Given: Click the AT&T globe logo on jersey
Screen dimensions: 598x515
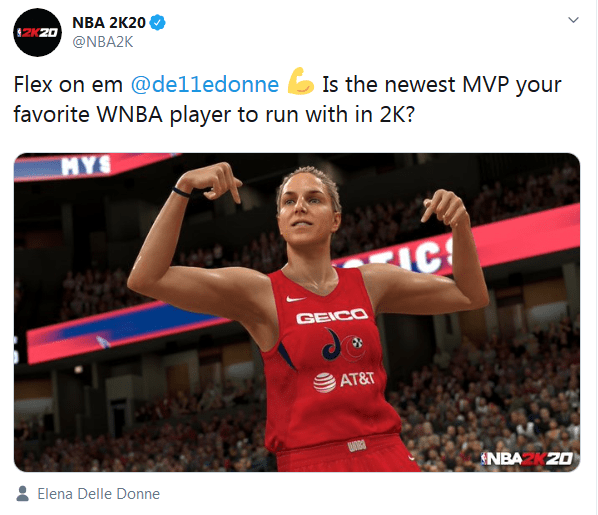Looking at the screenshot, I should 325,383.
